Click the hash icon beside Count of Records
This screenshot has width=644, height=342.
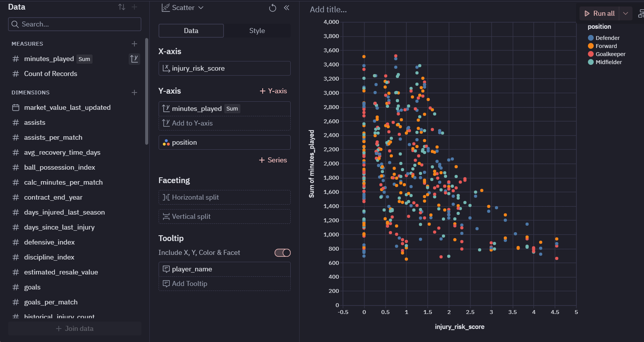point(16,74)
